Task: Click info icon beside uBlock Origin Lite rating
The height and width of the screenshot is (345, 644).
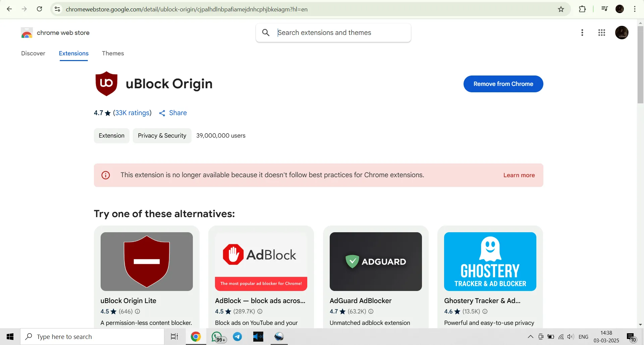Action: [x=138, y=311]
